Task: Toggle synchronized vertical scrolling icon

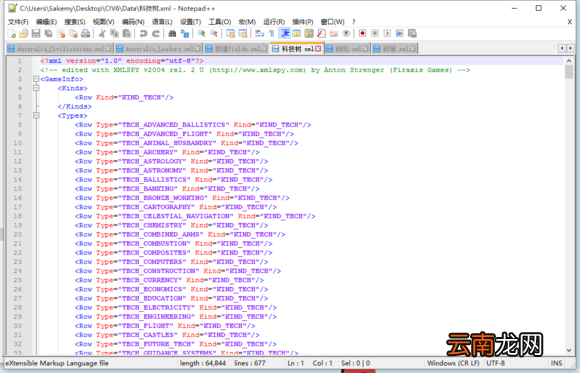Action: coord(230,34)
